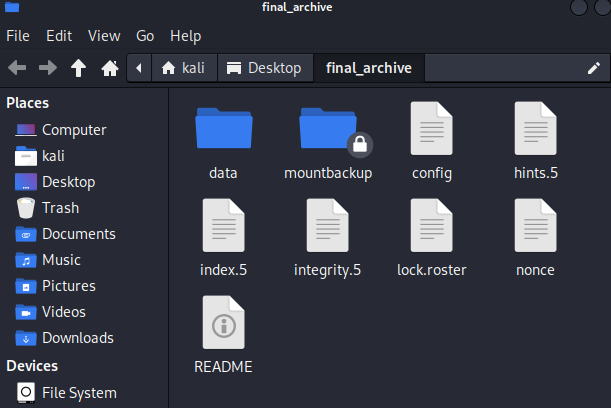Select the nonce file icon
This screenshot has height=408, width=611.
coord(535,225)
